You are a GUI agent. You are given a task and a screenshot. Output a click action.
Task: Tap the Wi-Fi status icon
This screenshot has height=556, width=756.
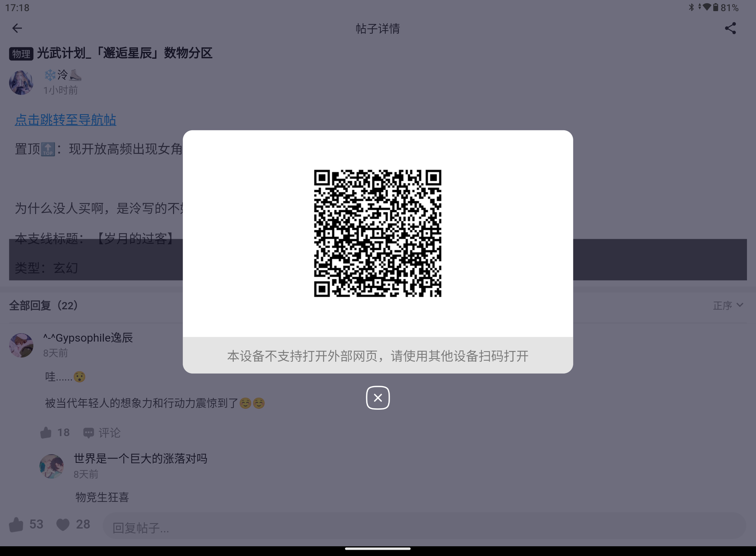[x=707, y=7]
